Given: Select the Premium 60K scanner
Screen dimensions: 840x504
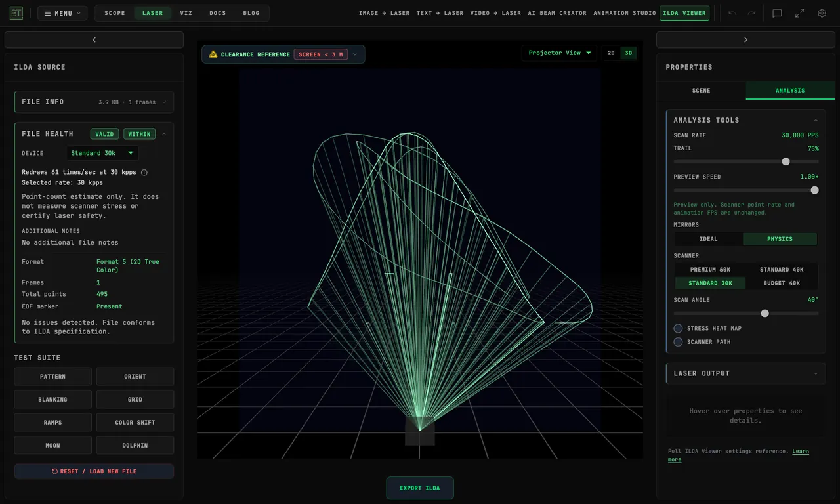Looking at the screenshot, I should click(x=710, y=270).
